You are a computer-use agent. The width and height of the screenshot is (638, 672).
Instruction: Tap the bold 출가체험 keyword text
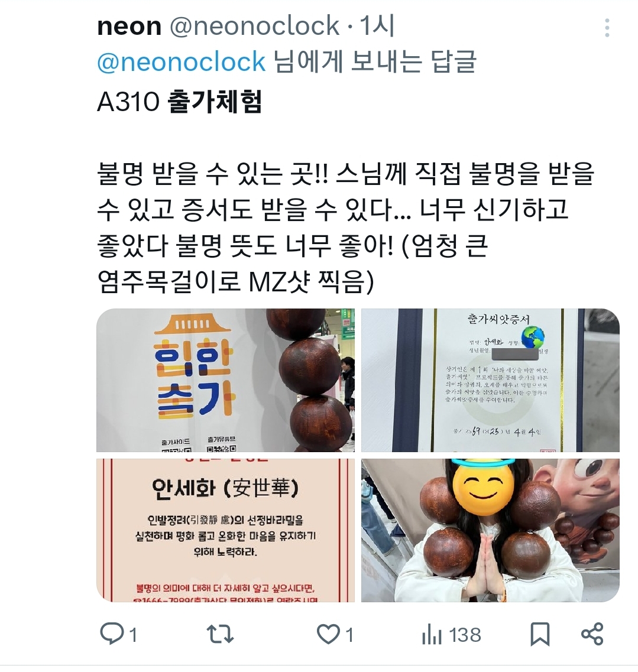[x=215, y=102]
